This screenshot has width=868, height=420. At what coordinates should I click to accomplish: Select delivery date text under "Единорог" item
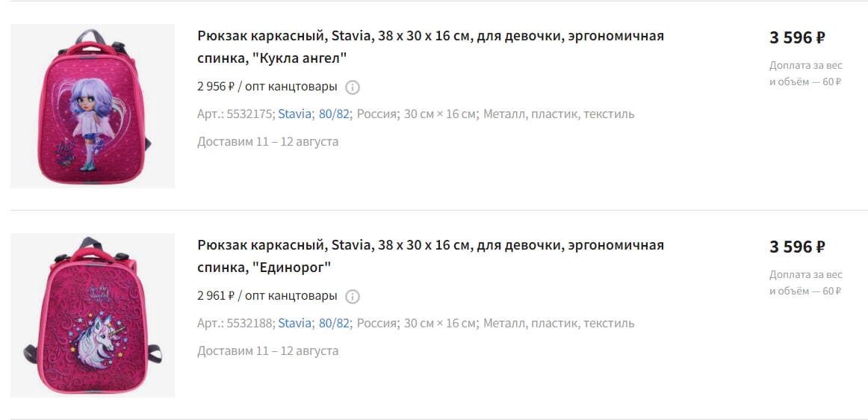pyautogui.click(x=267, y=350)
